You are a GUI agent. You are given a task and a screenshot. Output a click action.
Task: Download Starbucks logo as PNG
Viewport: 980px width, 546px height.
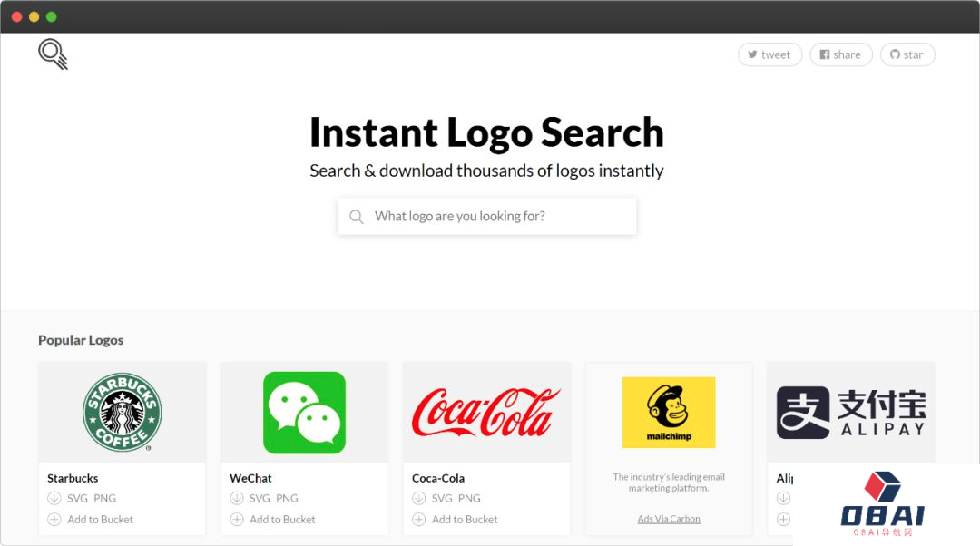[105, 499]
